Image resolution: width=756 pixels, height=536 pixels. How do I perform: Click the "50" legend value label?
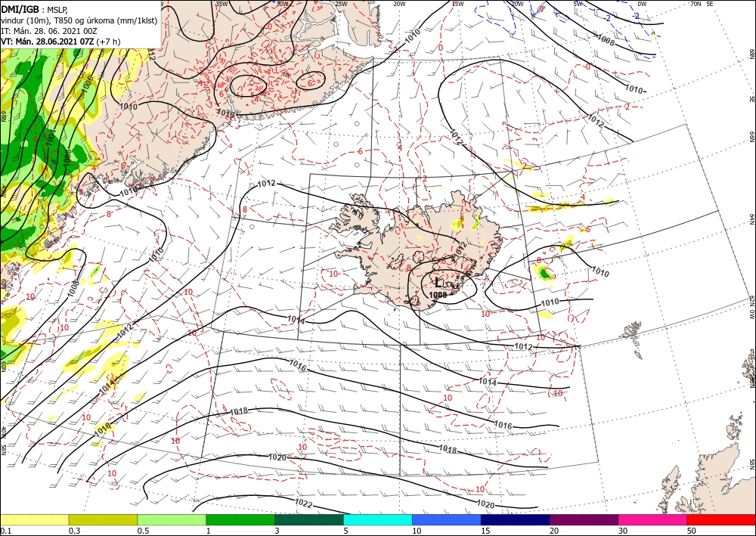[692, 531]
